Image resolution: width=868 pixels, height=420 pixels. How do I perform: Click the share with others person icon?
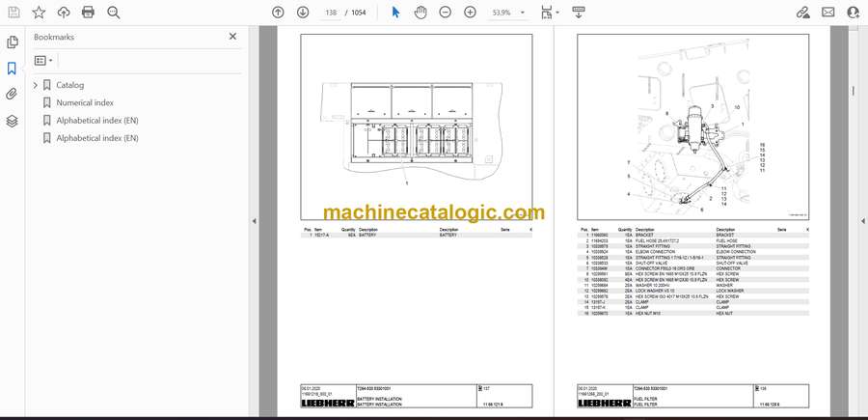pyautogui.click(x=854, y=13)
